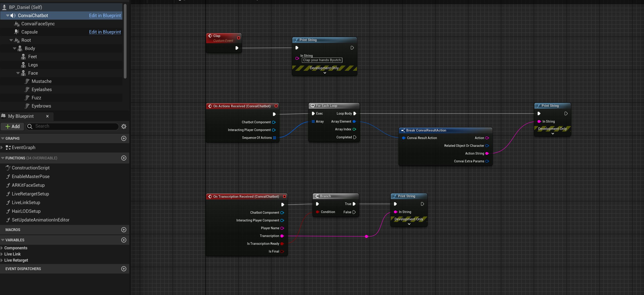Expand the Live Link variable category
The width and height of the screenshot is (644, 295).
[x=2, y=254]
